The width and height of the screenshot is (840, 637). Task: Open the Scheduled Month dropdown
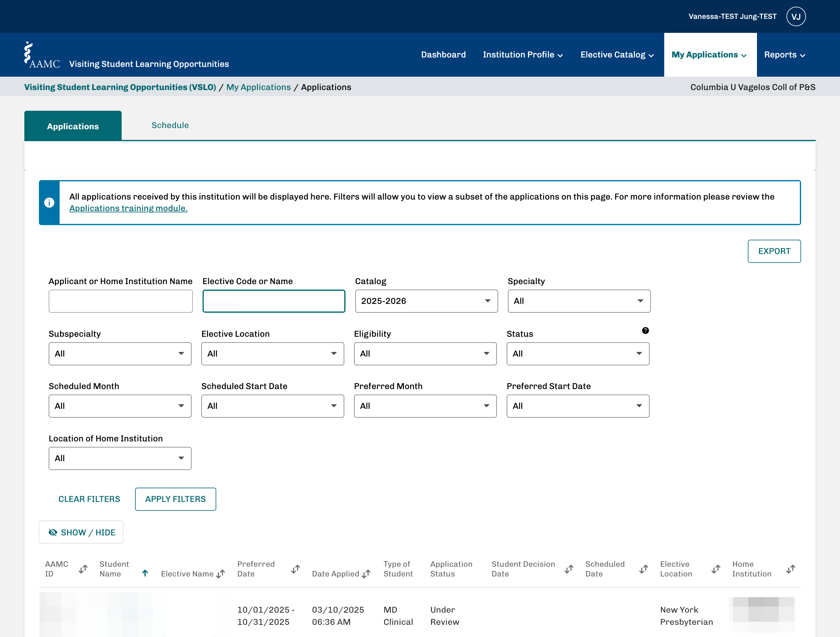tap(120, 406)
